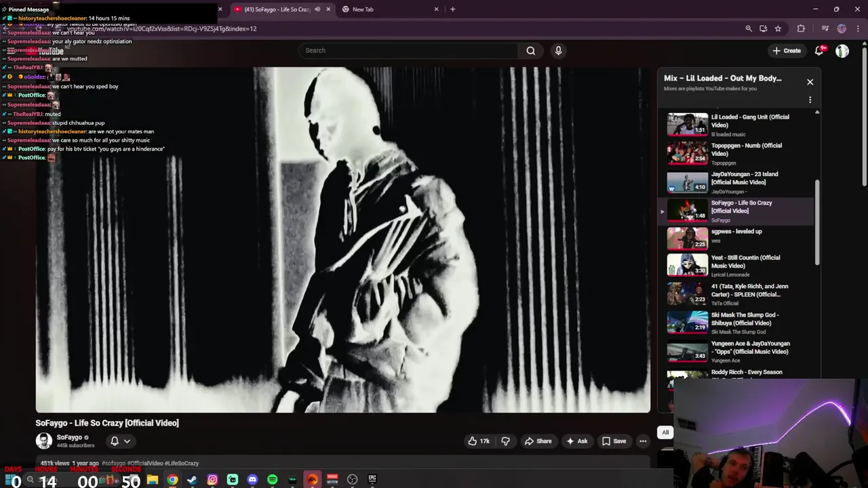Search YouTube with the magnifier button
The height and width of the screenshot is (488, 868).
[531, 50]
